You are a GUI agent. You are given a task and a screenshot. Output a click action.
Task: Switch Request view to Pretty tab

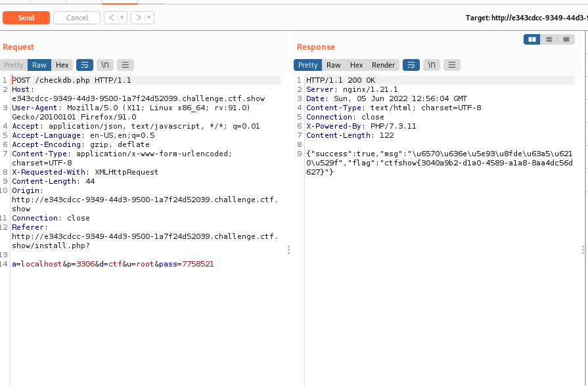coord(14,65)
